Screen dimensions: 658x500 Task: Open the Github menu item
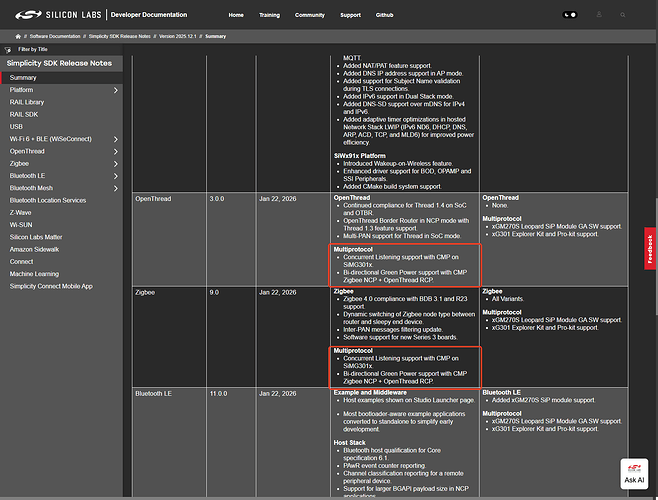pyautogui.click(x=384, y=15)
